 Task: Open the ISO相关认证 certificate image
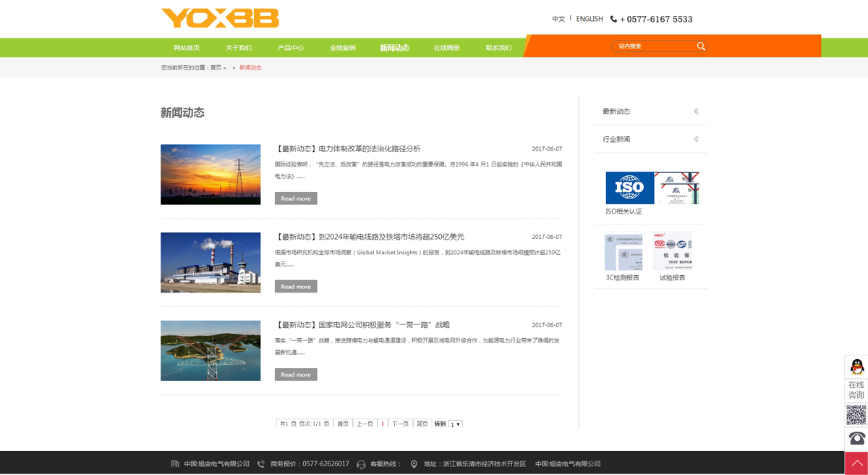pos(652,188)
